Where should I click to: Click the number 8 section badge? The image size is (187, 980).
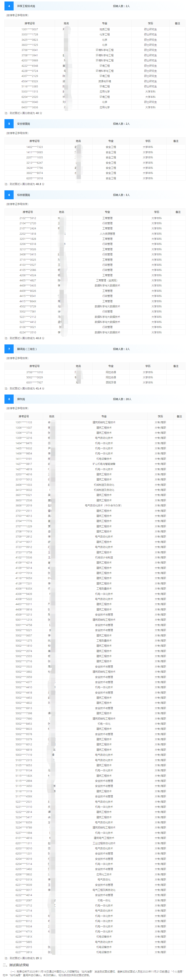point(9,399)
